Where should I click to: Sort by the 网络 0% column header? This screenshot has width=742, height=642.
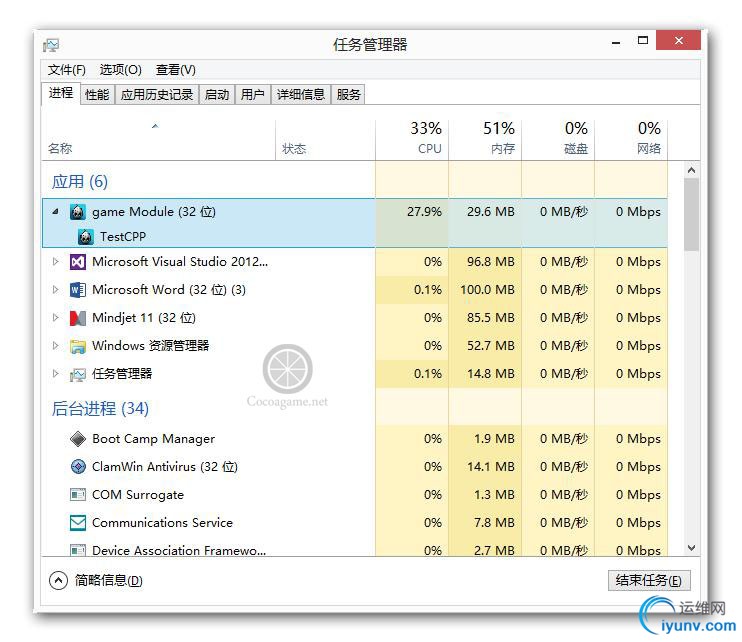[631, 140]
